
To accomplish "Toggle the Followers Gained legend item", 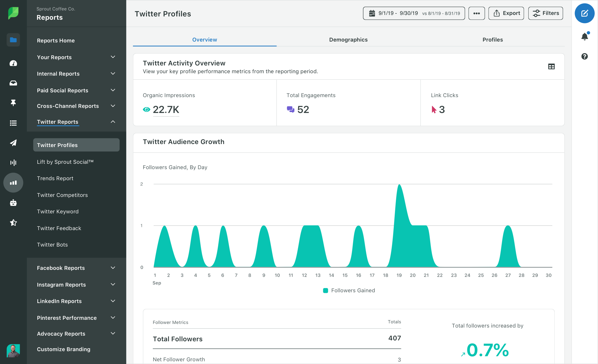I will coord(349,290).
